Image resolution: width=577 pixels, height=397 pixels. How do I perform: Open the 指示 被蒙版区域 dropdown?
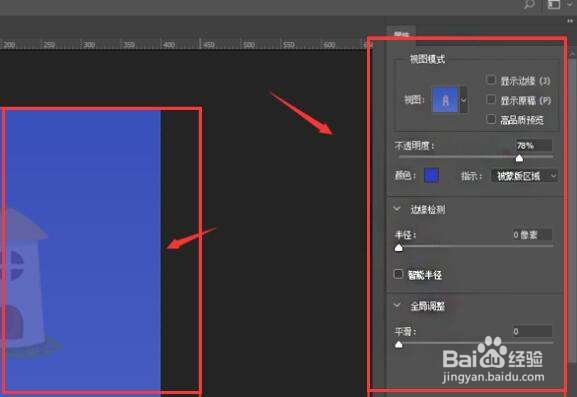tap(524, 176)
